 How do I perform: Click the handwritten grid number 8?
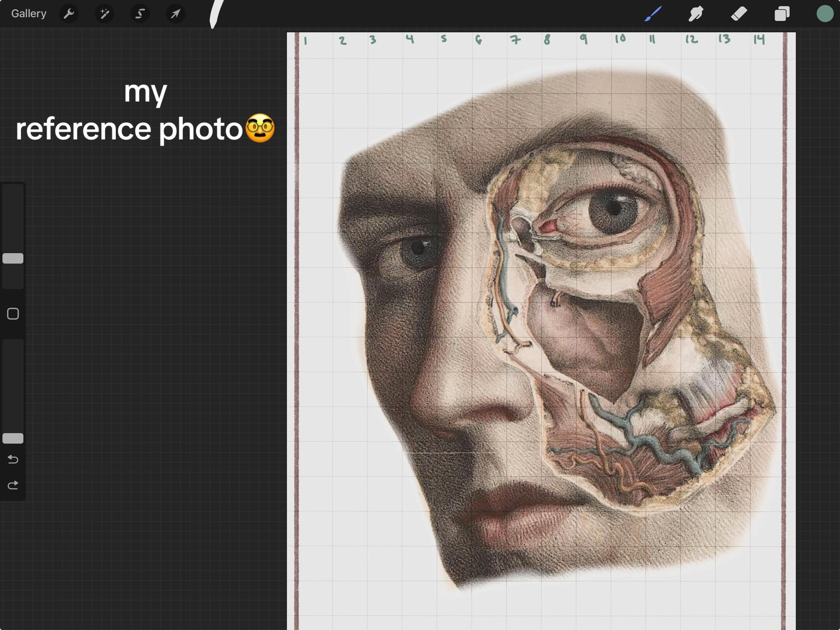(x=547, y=39)
